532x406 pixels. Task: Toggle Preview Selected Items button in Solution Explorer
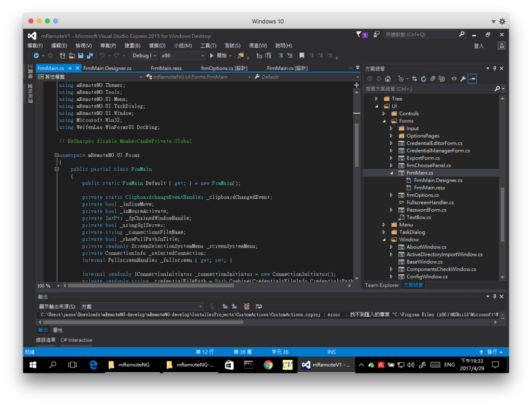[x=472, y=79]
